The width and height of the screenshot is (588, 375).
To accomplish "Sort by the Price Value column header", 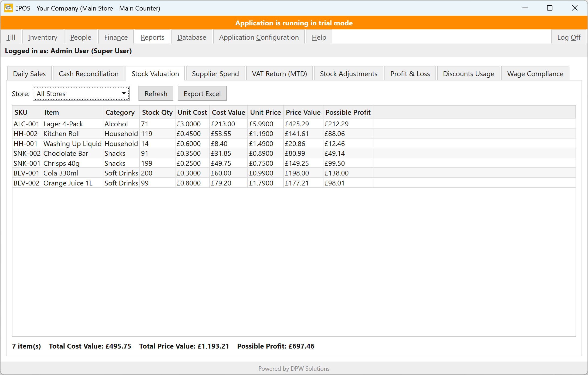I will click(303, 112).
